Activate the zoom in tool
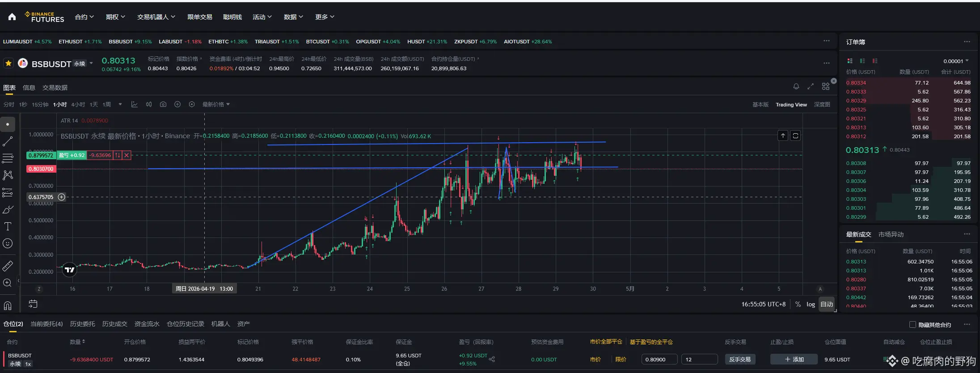Viewport: 980px width, 373px height. click(8, 283)
